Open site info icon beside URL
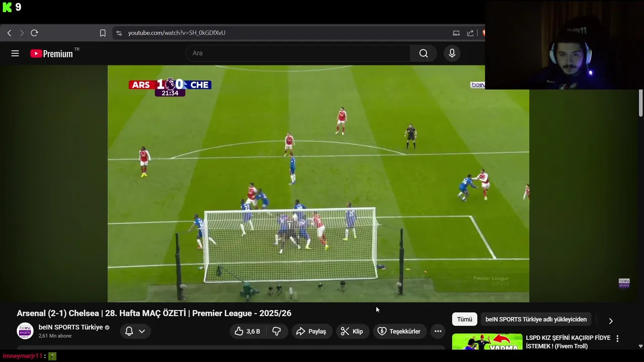The height and width of the screenshot is (362, 644). tap(119, 33)
